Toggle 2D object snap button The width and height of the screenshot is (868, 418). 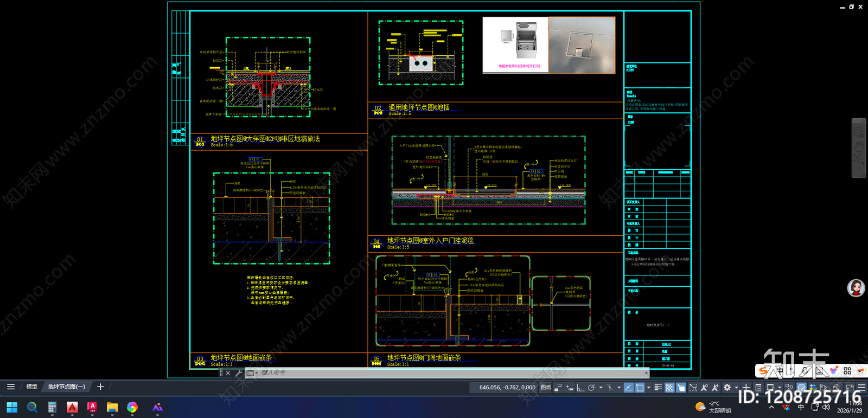tap(640, 388)
